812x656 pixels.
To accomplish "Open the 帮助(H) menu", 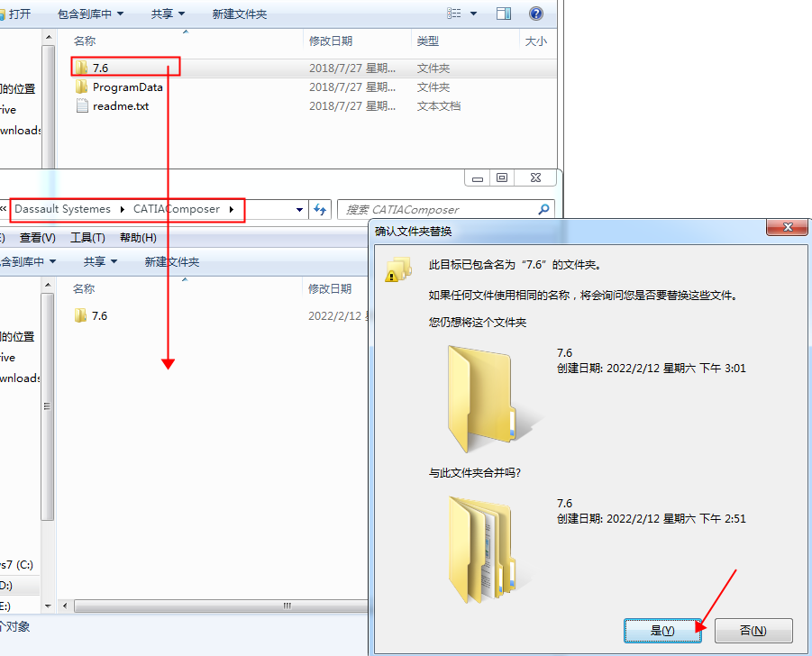I will (138, 238).
